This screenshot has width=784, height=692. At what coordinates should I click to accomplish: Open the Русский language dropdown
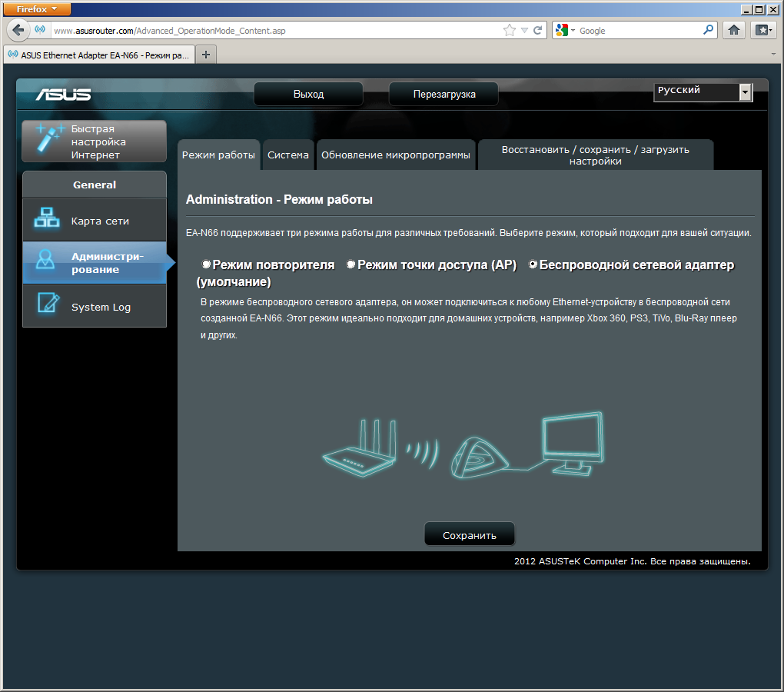(x=703, y=91)
